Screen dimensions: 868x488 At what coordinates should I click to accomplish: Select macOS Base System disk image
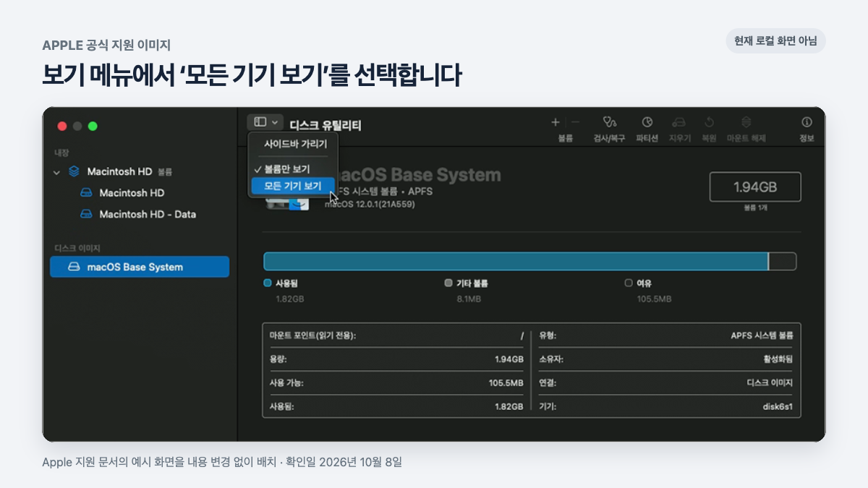(139, 267)
